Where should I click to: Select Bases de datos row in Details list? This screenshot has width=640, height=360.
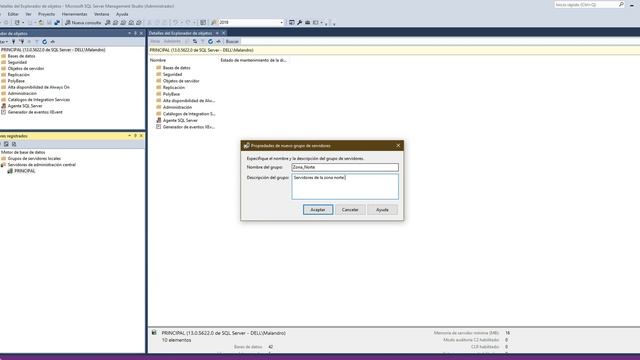pyautogui.click(x=176, y=68)
